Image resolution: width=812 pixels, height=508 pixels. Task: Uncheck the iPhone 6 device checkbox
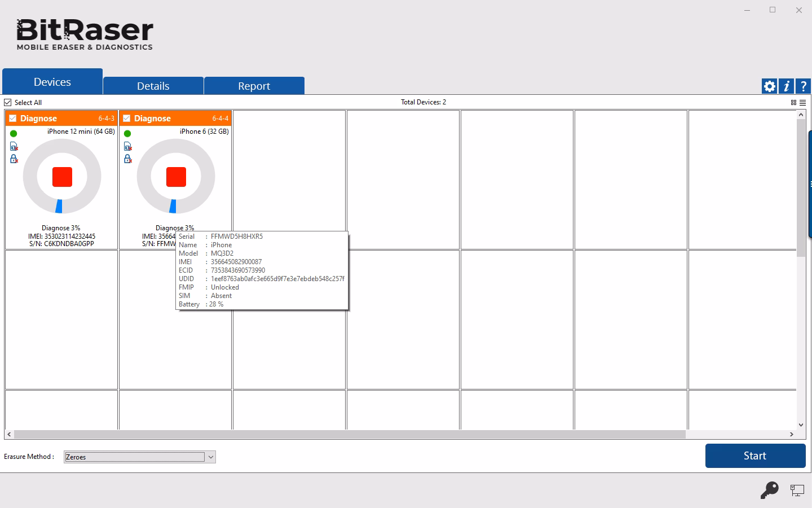pos(126,118)
